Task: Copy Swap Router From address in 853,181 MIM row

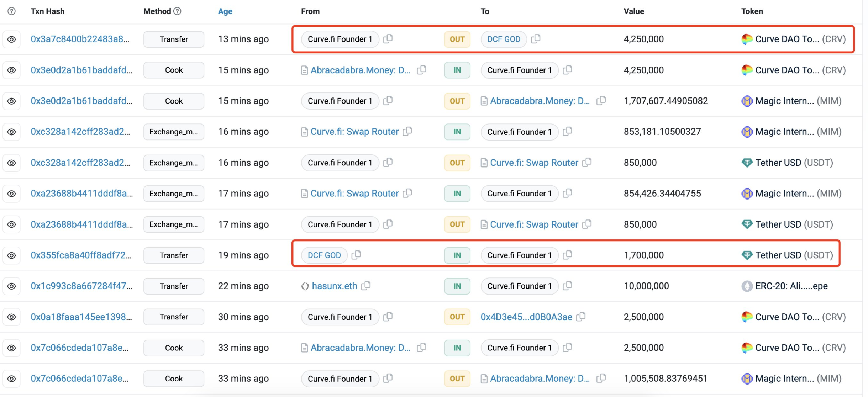Action: coord(407,132)
